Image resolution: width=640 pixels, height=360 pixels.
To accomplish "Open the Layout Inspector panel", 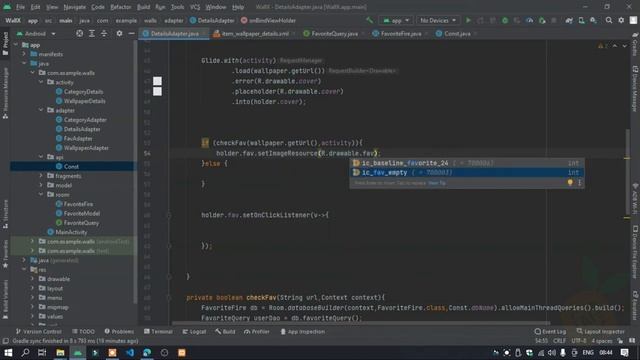I will point(600,331).
